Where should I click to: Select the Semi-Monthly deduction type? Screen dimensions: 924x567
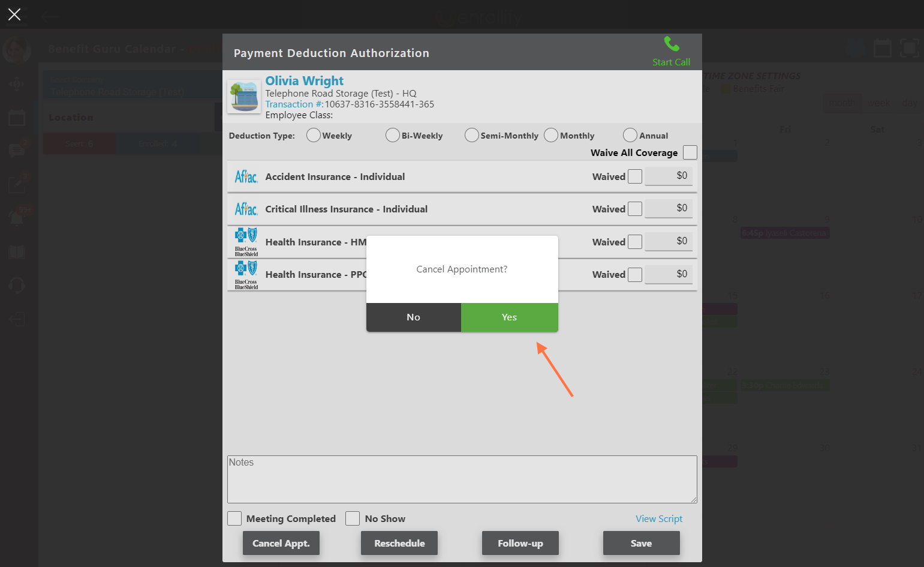pos(471,135)
